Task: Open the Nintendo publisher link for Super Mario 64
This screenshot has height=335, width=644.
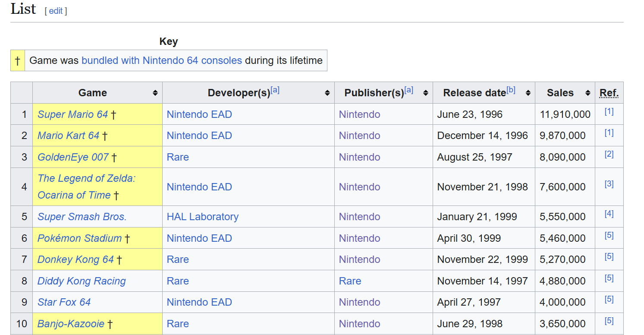Action: tap(359, 114)
